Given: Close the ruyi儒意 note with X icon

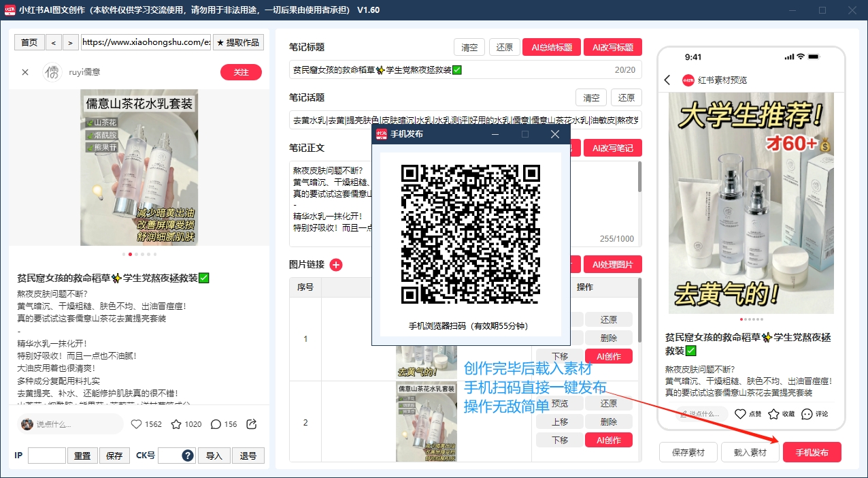Looking at the screenshot, I should coord(25,72).
